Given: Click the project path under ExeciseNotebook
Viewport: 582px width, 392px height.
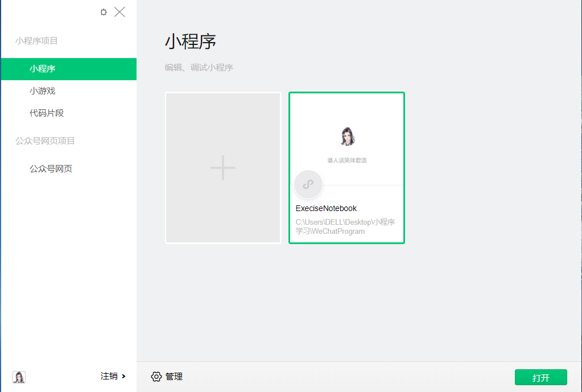Looking at the screenshot, I should 345,226.
